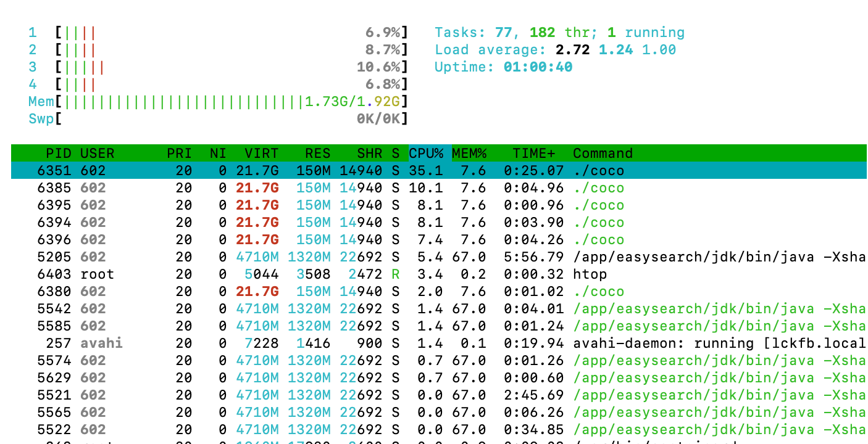
Task: Click CPU 1 usage meter
Action: point(218,32)
